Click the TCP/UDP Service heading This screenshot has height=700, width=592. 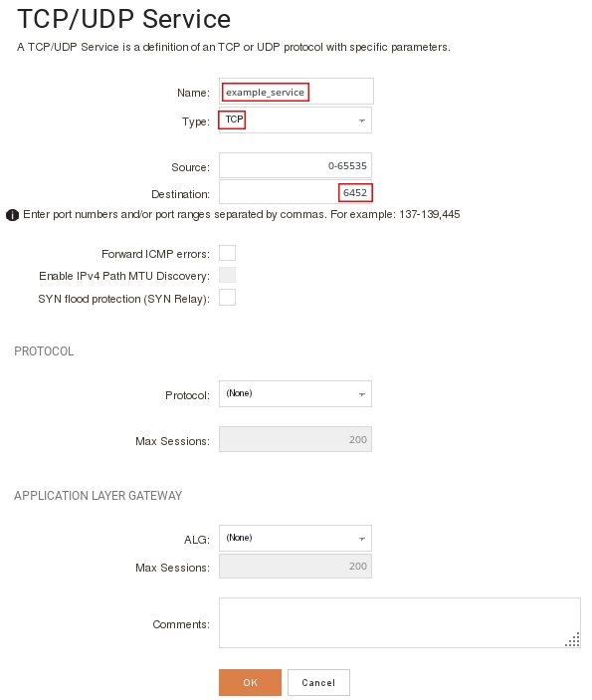pos(124,19)
